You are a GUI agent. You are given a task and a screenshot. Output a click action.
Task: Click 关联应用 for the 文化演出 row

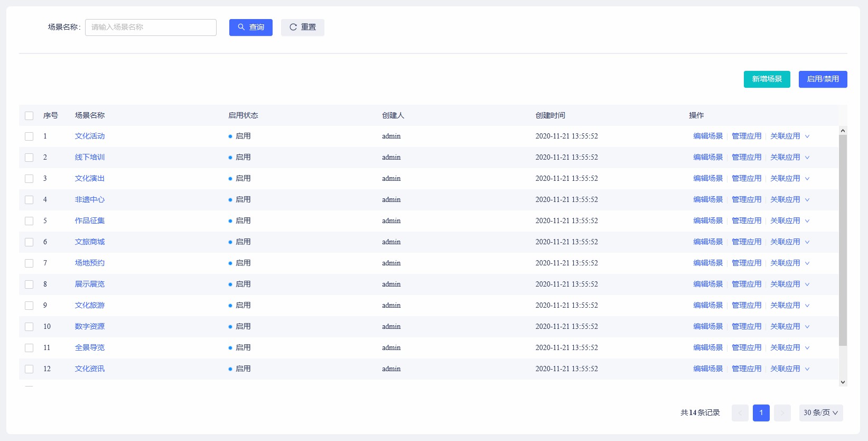point(785,178)
